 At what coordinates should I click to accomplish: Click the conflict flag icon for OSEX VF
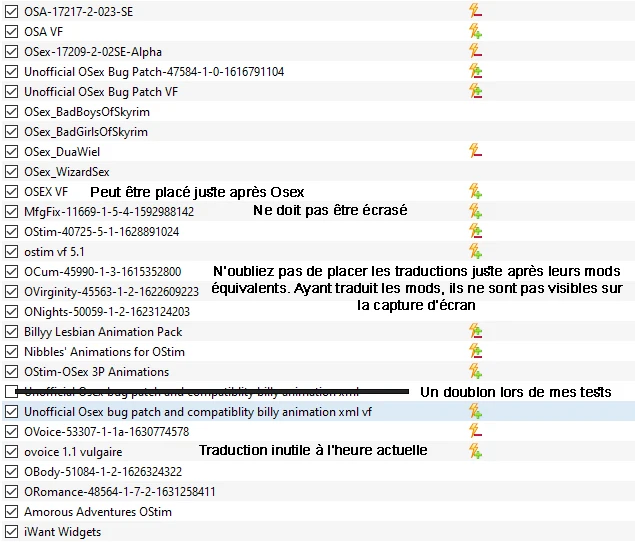[x=475, y=191]
